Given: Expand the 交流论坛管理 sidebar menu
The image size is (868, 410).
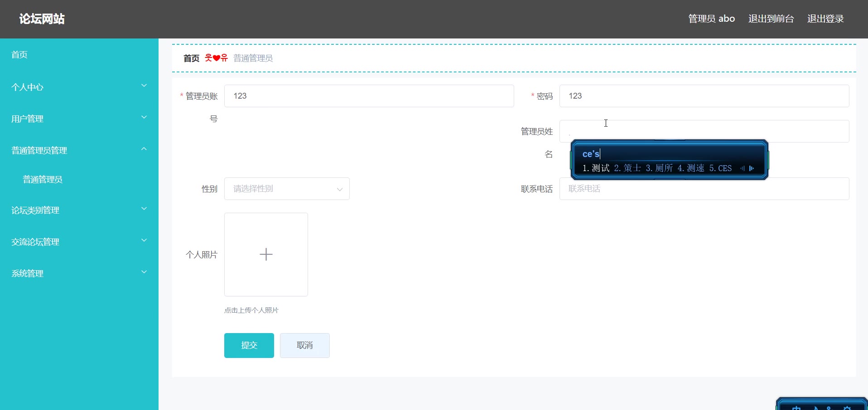Looking at the screenshot, I should (x=79, y=242).
